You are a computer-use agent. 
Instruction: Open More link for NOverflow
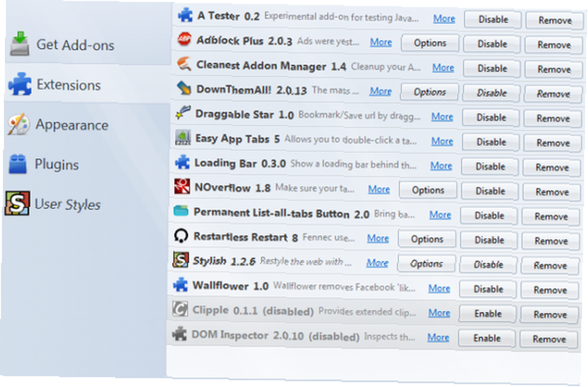coord(379,189)
